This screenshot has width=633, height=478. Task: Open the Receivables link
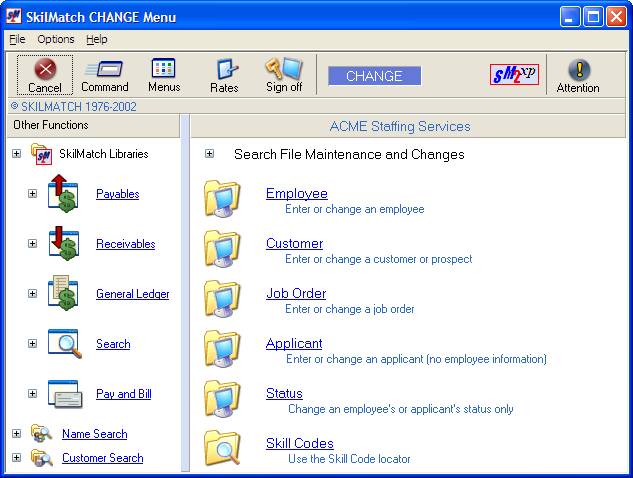click(126, 244)
